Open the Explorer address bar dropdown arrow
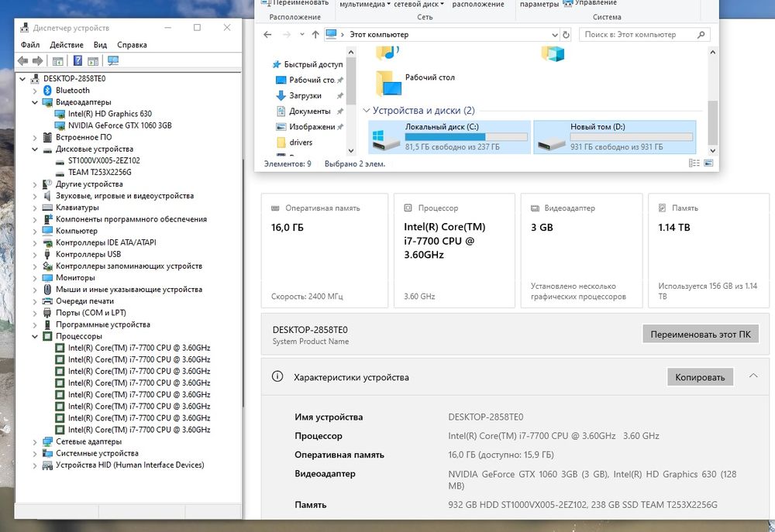775x532 pixels. tap(555, 35)
